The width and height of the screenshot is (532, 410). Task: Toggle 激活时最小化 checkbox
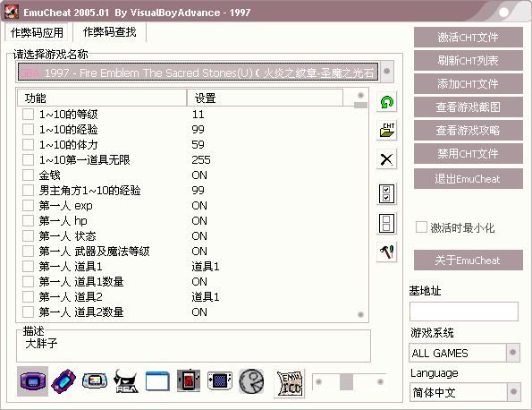pyautogui.click(x=421, y=226)
